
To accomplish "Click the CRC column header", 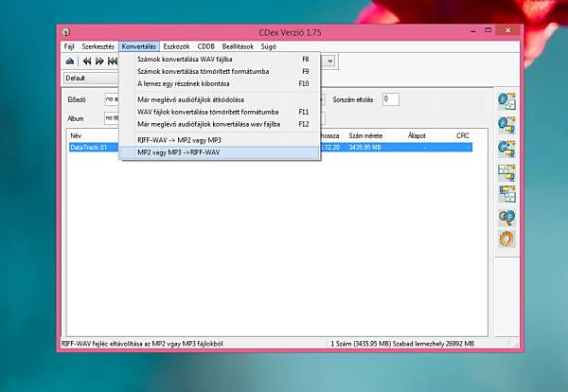I will coord(463,135).
